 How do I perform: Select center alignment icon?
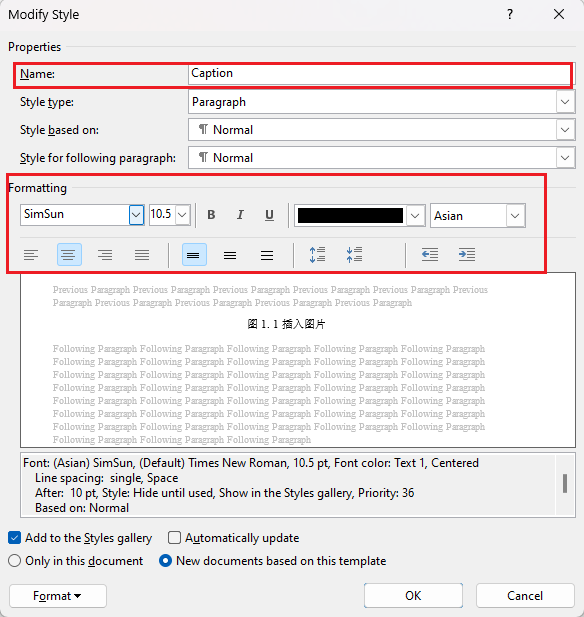[x=69, y=255]
